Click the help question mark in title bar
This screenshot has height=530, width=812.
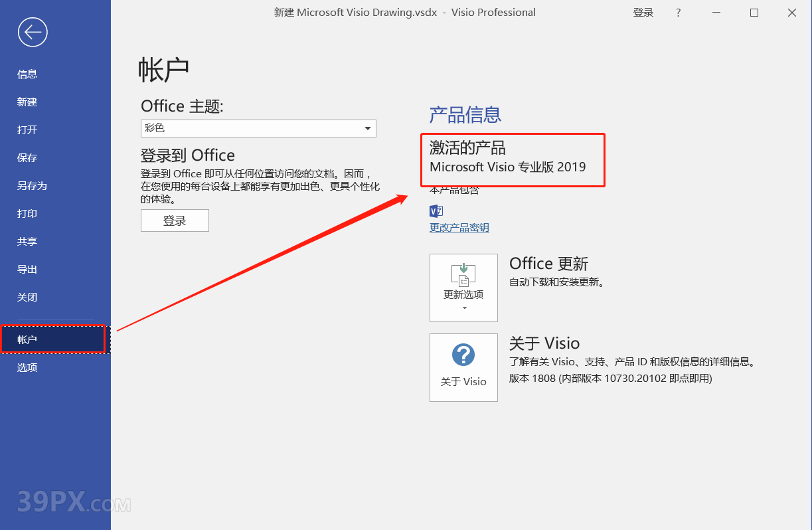(678, 13)
